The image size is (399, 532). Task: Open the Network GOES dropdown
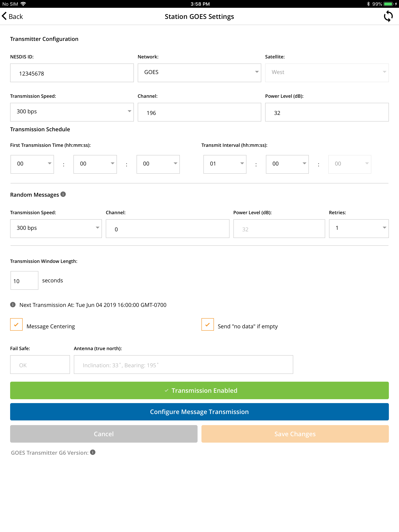click(199, 73)
